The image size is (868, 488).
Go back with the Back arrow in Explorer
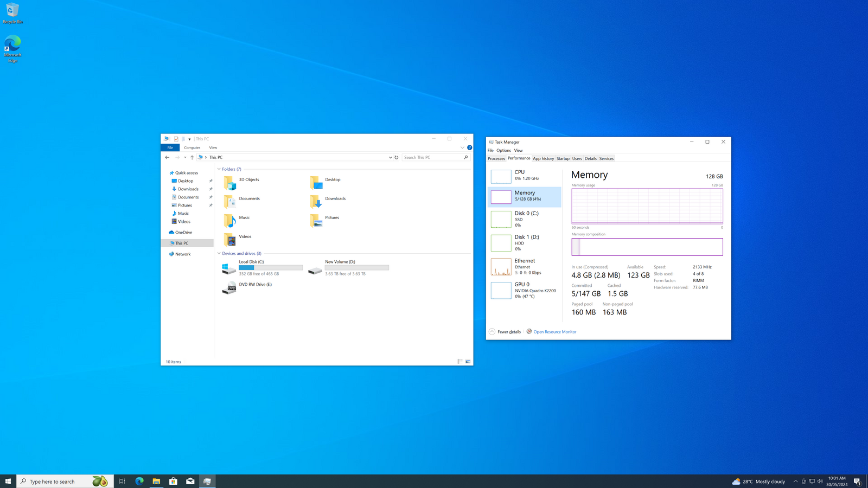click(167, 157)
